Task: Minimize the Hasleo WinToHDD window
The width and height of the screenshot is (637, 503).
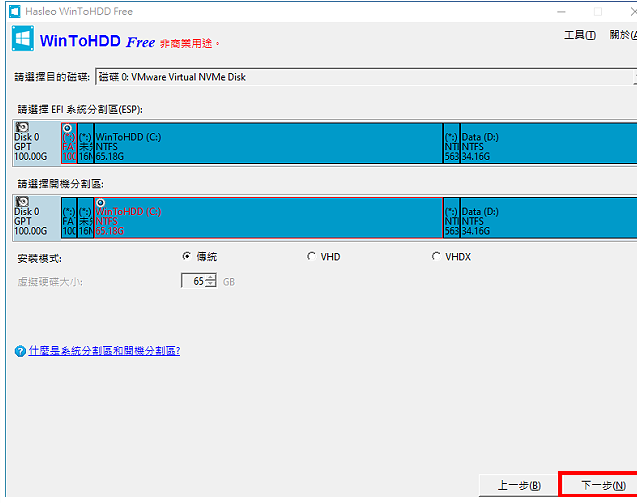Action: (x=561, y=11)
